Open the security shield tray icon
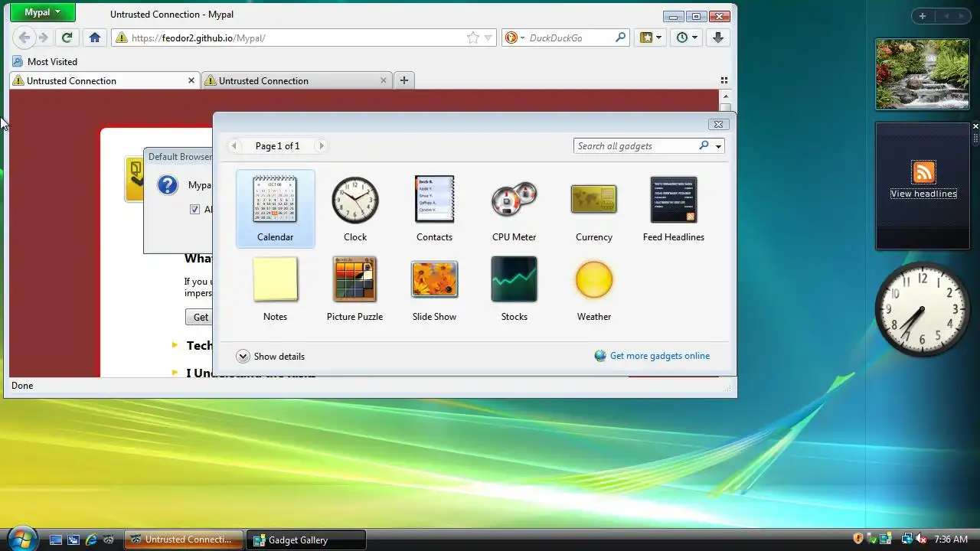 click(858, 540)
